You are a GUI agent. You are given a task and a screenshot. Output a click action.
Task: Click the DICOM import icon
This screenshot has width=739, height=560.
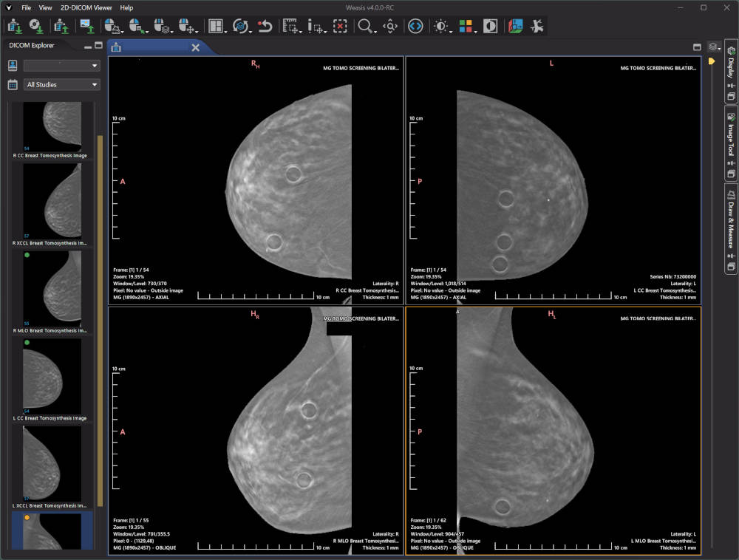click(14, 27)
